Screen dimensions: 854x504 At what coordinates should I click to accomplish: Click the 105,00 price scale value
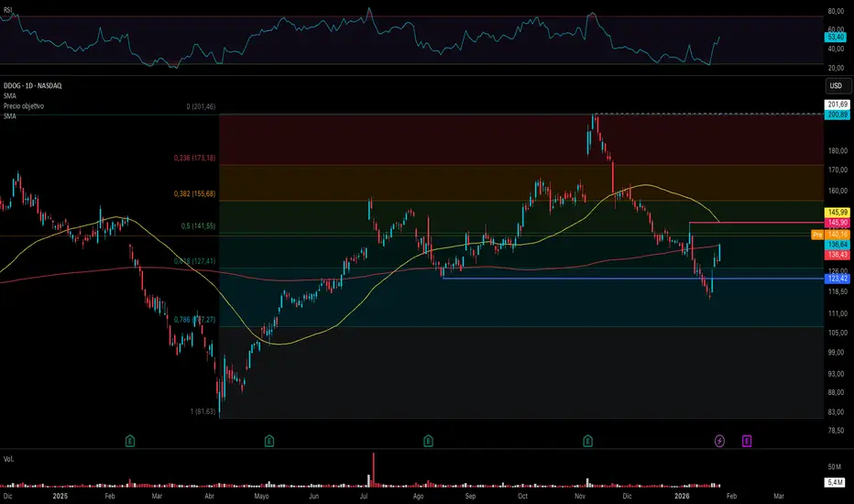pos(838,333)
